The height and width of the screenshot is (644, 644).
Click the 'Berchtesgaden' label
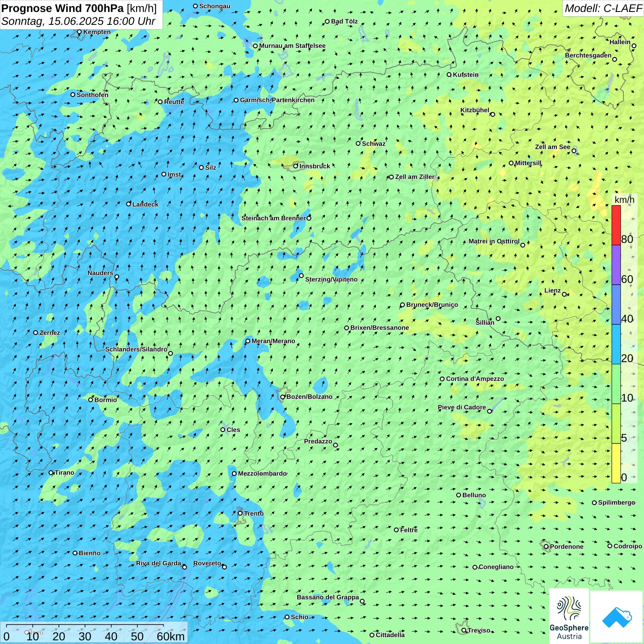point(588,55)
